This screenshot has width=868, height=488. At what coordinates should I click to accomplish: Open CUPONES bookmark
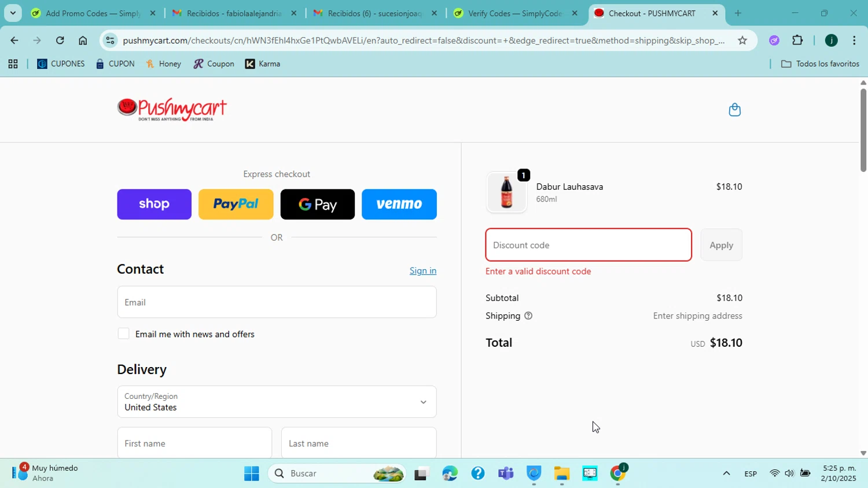click(61, 64)
